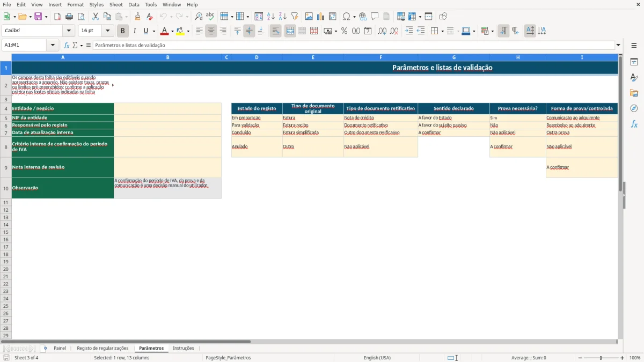Open conditional formatting dropdown arrow
The image size is (644, 362).
pyautogui.click(x=492, y=31)
